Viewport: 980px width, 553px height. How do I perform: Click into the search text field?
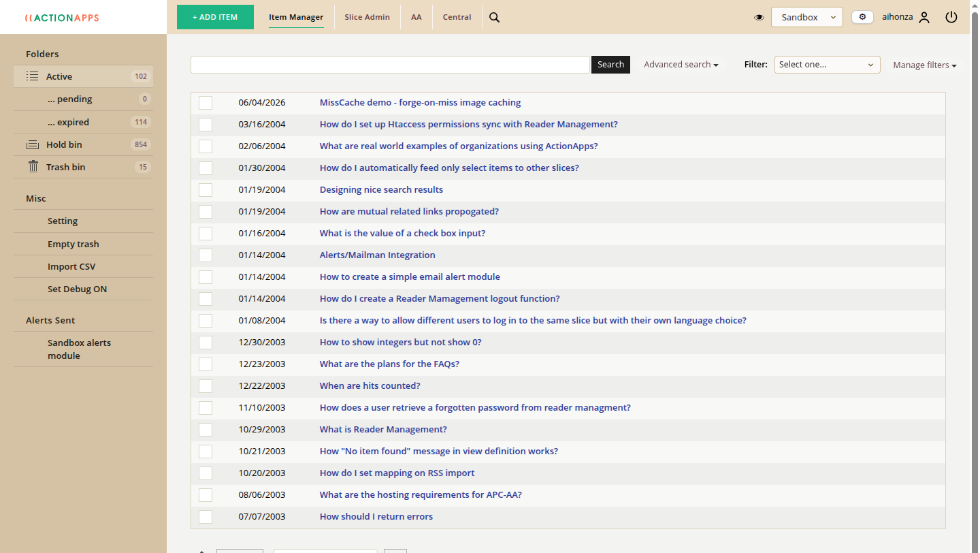pos(390,65)
